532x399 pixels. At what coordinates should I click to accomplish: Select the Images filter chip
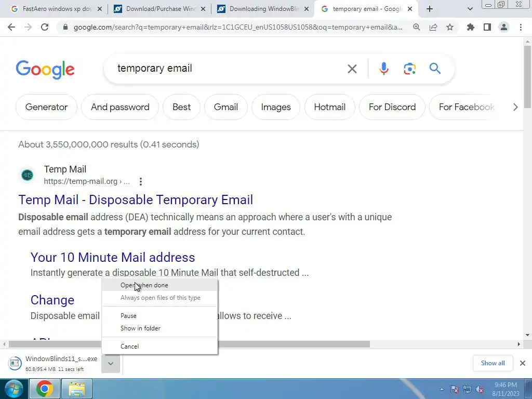click(276, 107)
